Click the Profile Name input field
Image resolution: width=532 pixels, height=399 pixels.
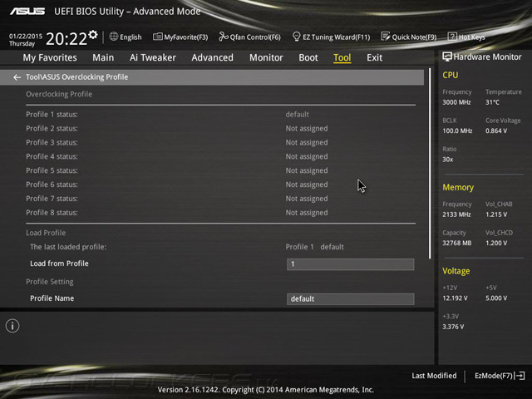pyautogui.click(x=351, y=299)
